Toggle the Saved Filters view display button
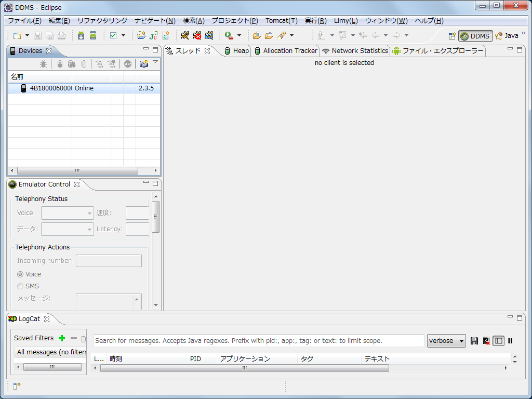Screen dimensions: 532x399 498,341
